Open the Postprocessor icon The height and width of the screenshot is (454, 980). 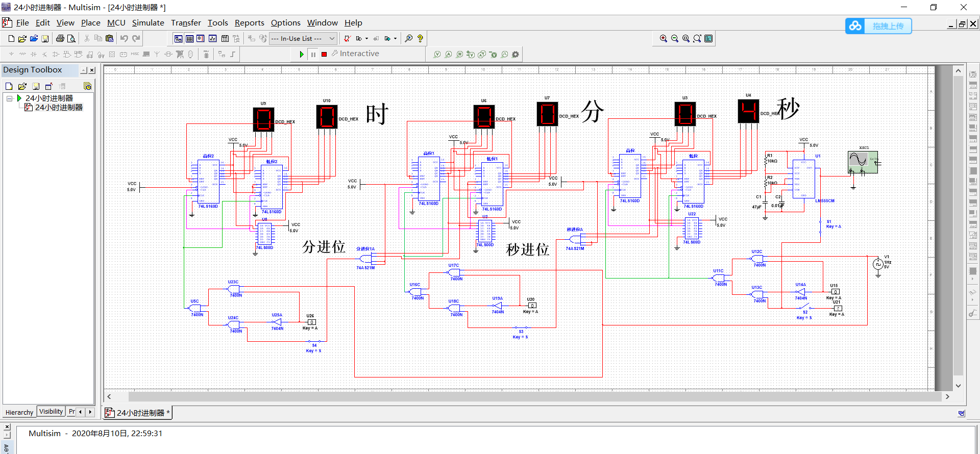[225, 38]
